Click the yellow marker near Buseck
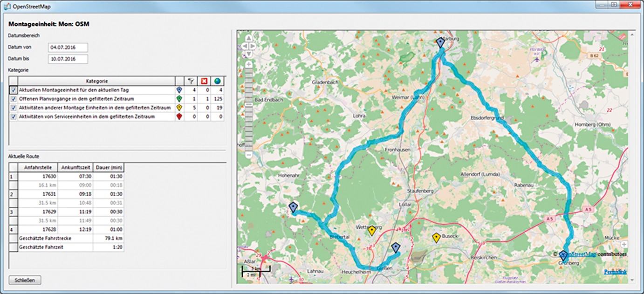The width and height of the screenshot is (644, 294). tap(436, 238)
